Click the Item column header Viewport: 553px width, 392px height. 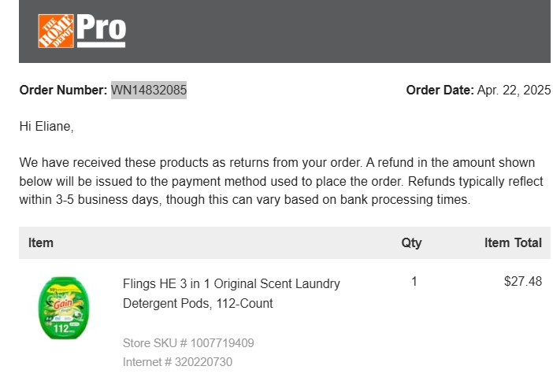click(41, 243)
